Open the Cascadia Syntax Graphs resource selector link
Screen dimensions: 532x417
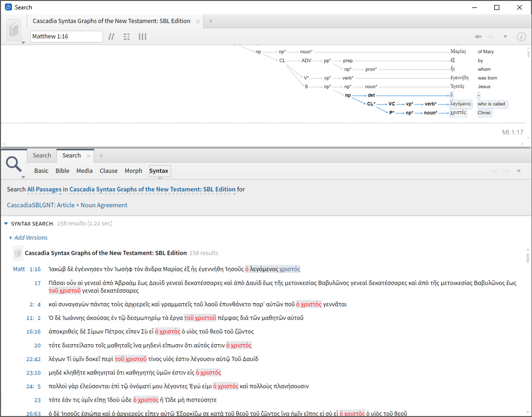[152, 189]
